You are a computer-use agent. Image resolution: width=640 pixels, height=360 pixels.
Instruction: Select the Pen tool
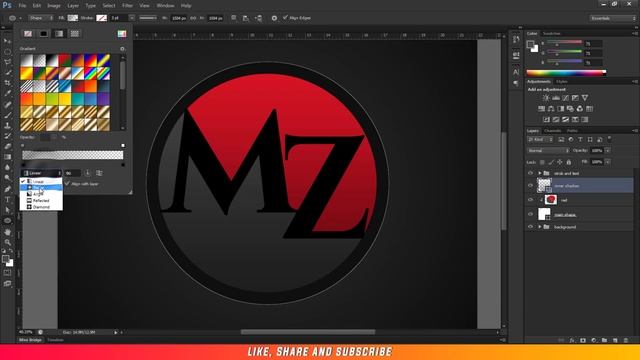pyautogui.click(x=7, y=189)
